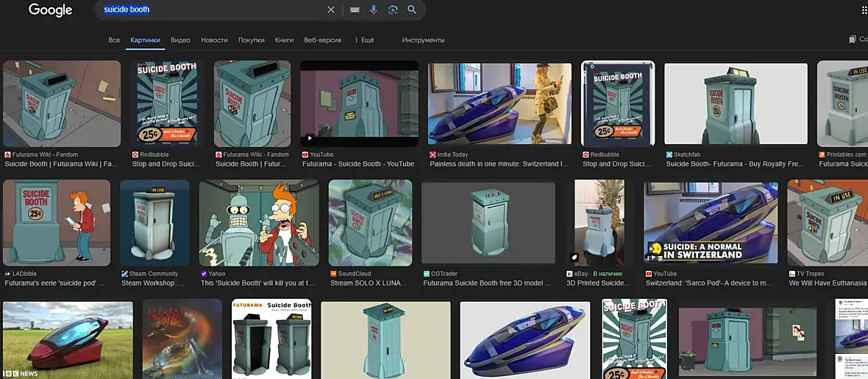Image resolution: width=868 pixels, height=379 pixels.
Task: Open the BBC News red pod thumbnail
Action: click(68, 340)
